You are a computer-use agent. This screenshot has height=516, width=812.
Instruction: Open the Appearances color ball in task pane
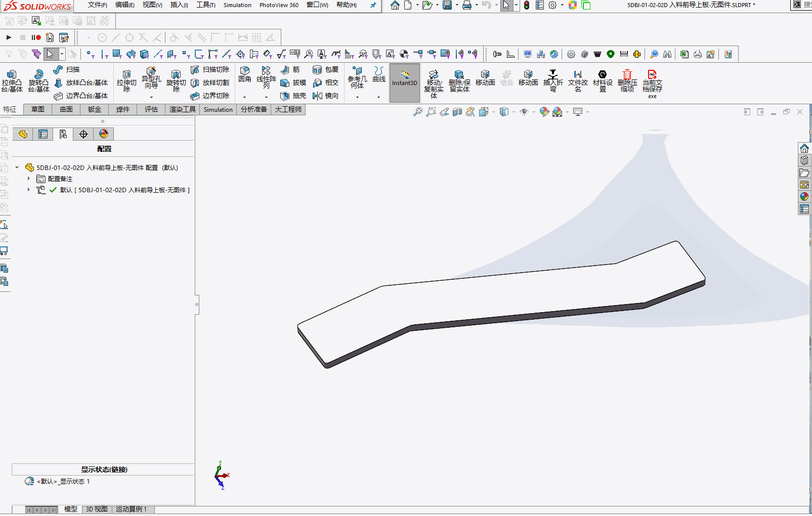point(804,197)
